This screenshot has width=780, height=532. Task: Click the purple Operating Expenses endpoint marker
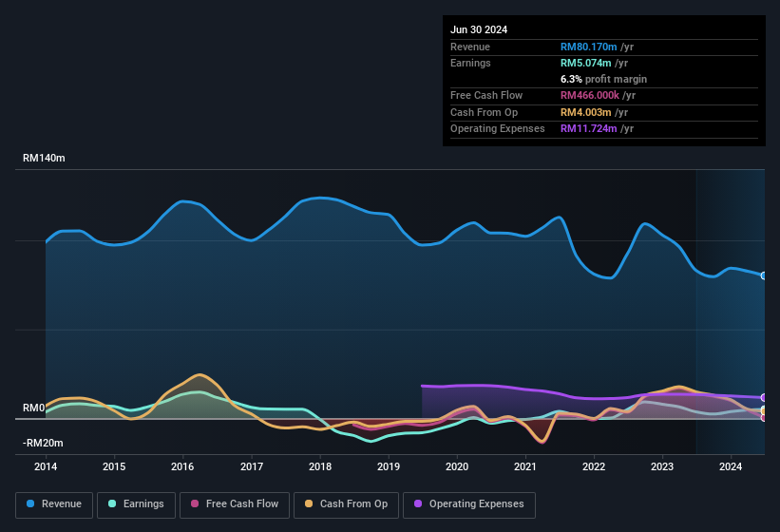[x=764, y=397]
